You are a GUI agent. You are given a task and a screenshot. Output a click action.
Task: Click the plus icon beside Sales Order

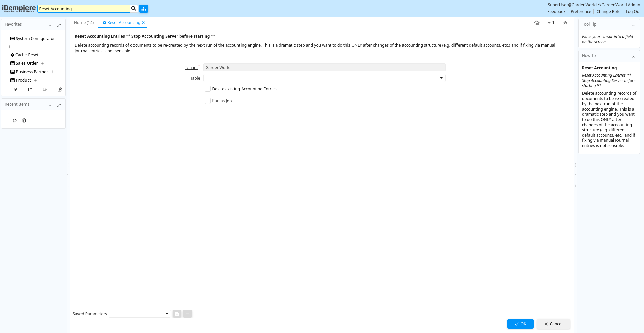(42, 63)
